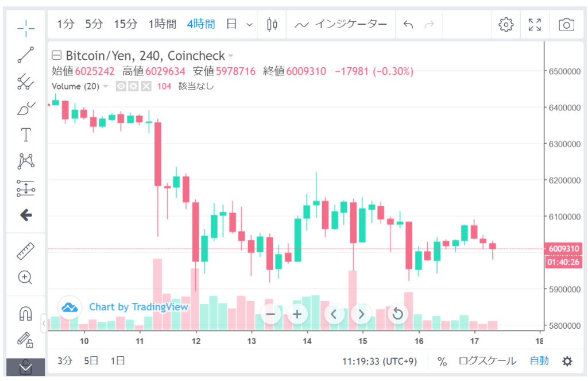
Task: Select the text annotation tool
Action: (x=26, y=135)
